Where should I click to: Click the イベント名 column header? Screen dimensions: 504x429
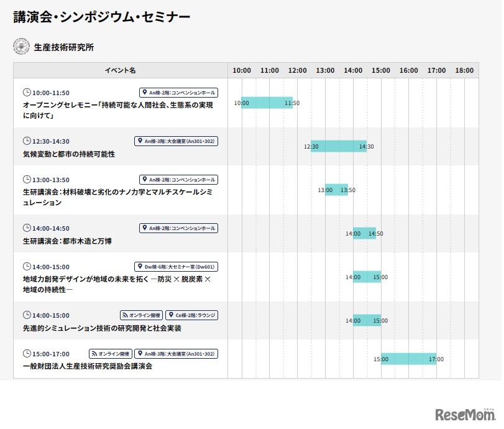[x=120, y=70]
